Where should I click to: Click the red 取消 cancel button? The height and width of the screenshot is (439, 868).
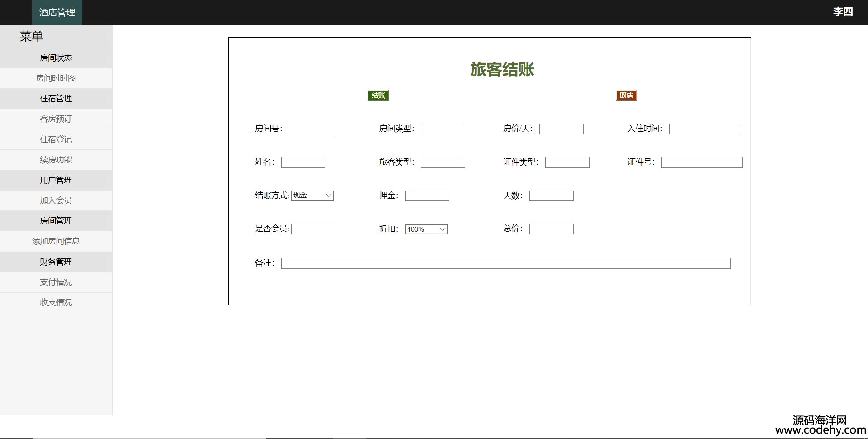[x=626, y=95]
